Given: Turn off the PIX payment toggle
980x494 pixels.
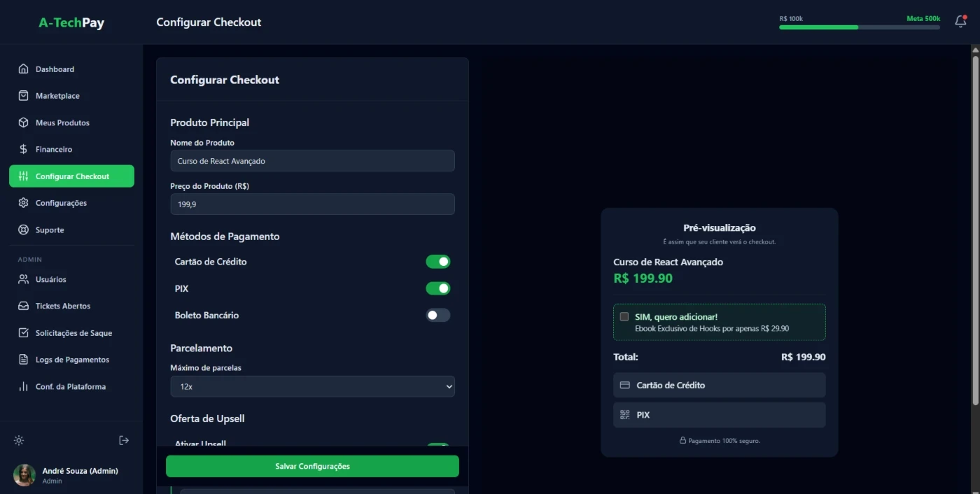Looking at the screenshot, I should click(x=437, y=288).
